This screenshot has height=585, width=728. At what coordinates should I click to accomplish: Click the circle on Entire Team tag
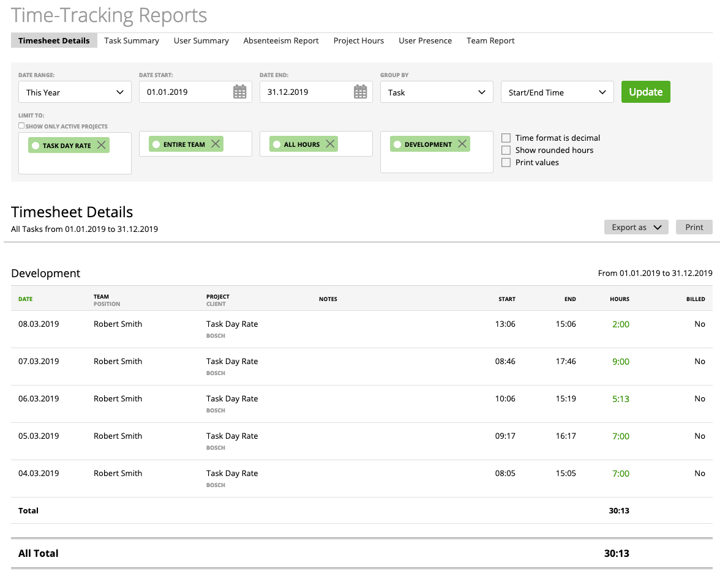point(156,144)
